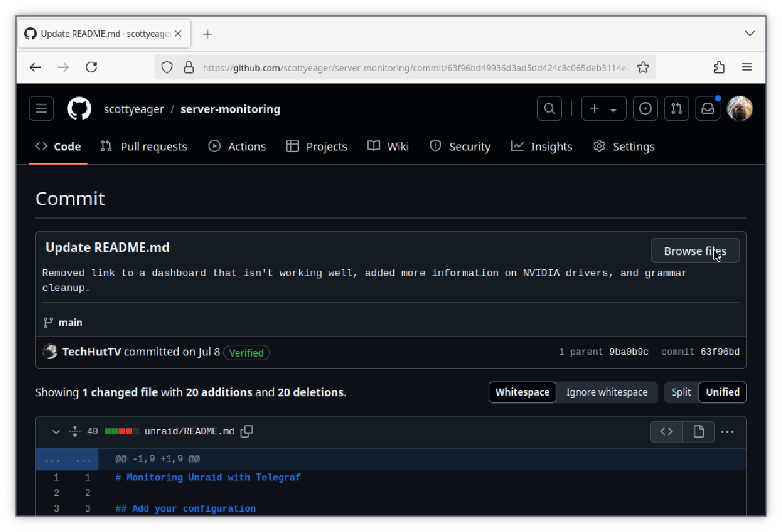This screenshot has width=782, height=532.
Task: Switch to source diff view with the code icon
Action: tap(666, 432)
